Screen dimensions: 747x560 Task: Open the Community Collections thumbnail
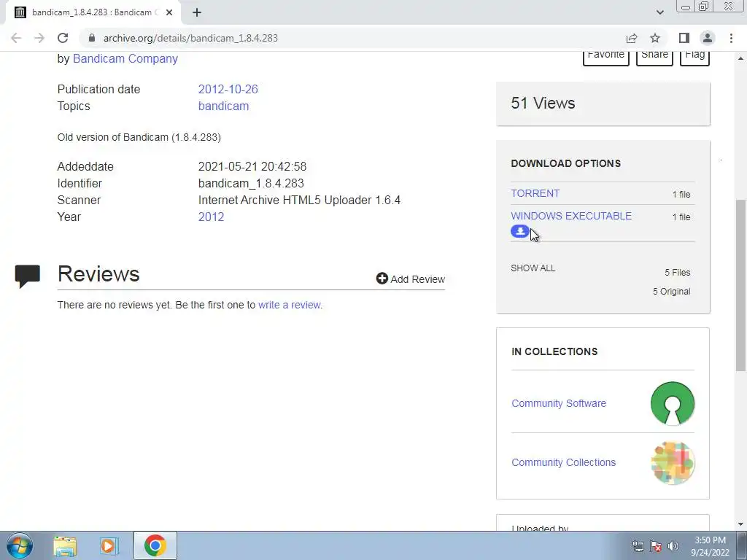click(672, 463)
